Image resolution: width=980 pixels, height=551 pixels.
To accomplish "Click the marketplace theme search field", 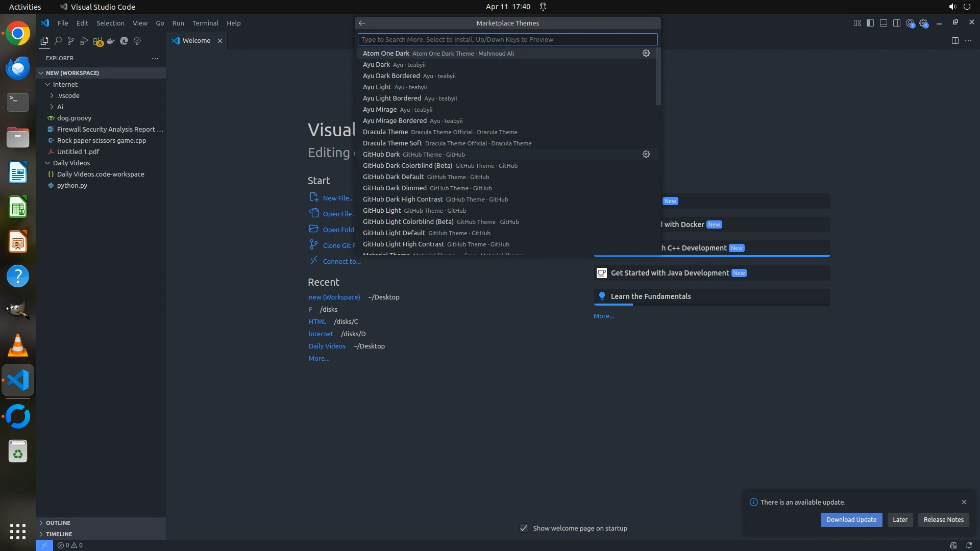I will point(507,39).
